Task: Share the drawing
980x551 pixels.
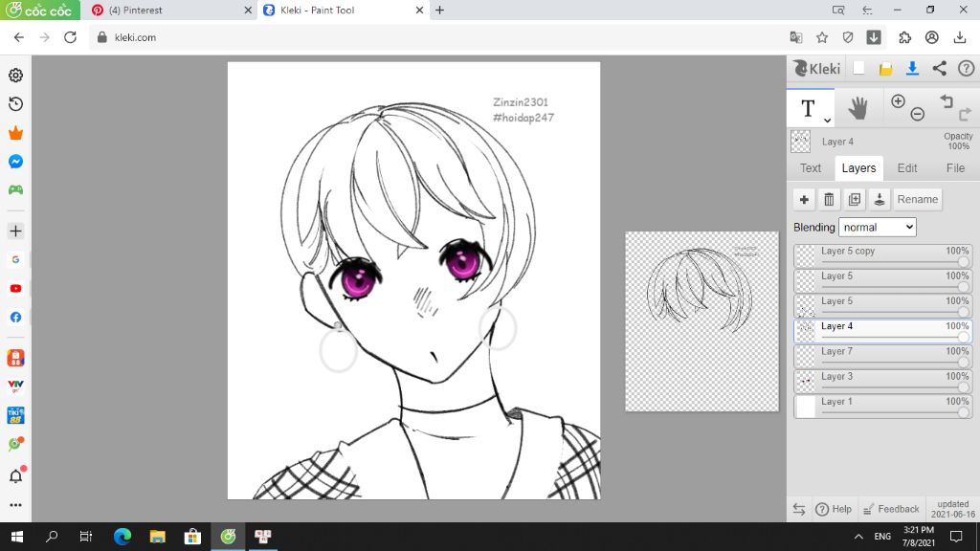Action: pyautogui.click(x=940, y=69)
